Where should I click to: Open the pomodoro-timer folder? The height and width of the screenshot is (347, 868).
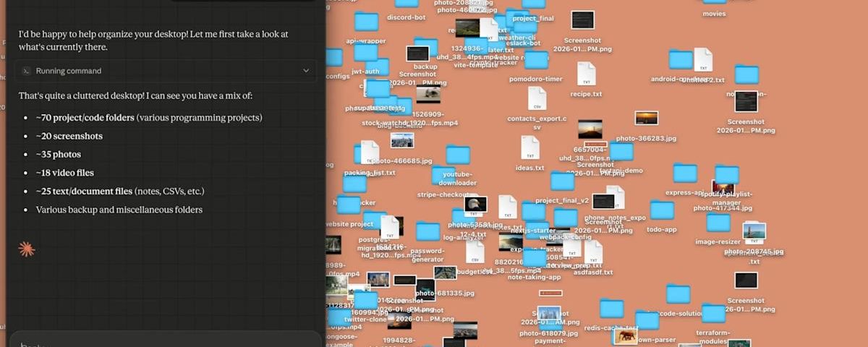(x=535, y=61)
